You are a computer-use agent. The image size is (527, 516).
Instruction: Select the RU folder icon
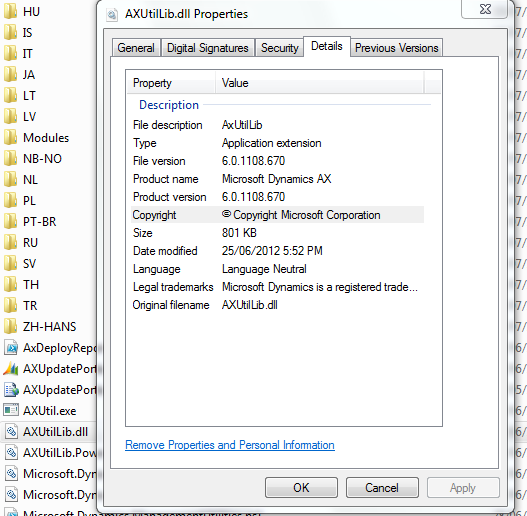click(10, 243)
